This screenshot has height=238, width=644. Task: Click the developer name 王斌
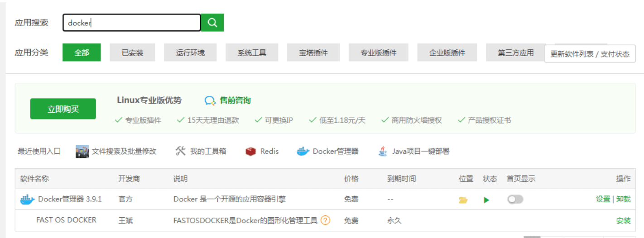click(125, 221)
